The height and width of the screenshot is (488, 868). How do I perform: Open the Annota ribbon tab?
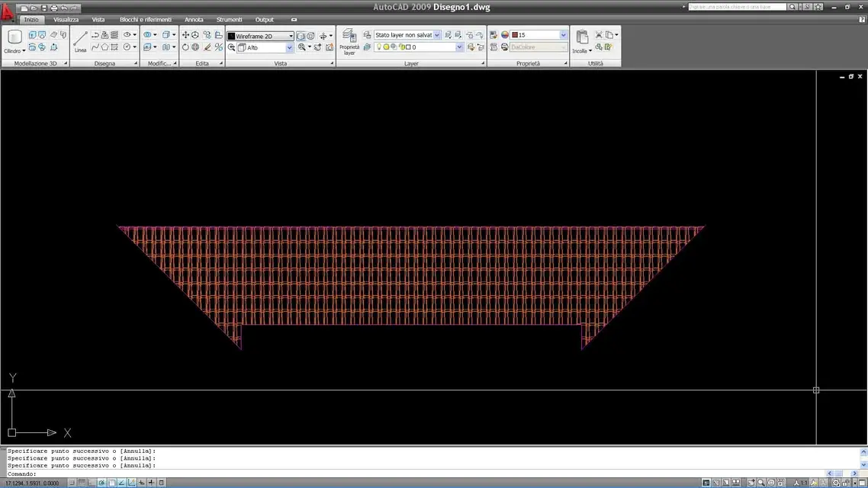pos(194,19)
